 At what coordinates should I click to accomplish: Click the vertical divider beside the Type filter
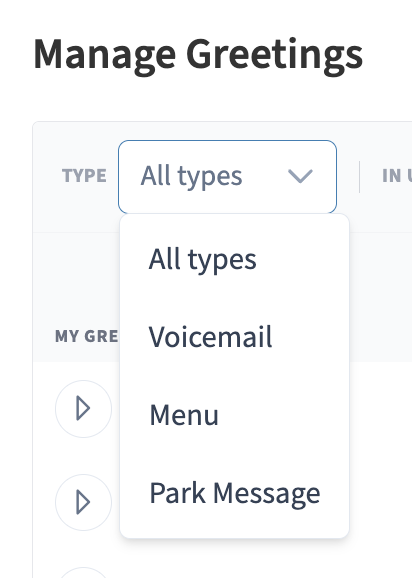(x=359, y=177)
